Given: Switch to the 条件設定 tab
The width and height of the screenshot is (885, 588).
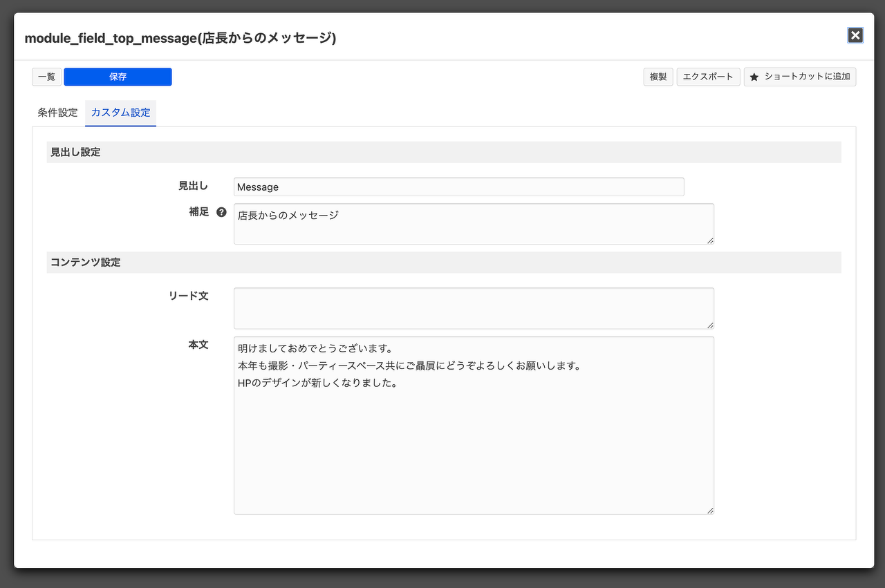Looking at the screenshot, I should click(x=57, y=113).
